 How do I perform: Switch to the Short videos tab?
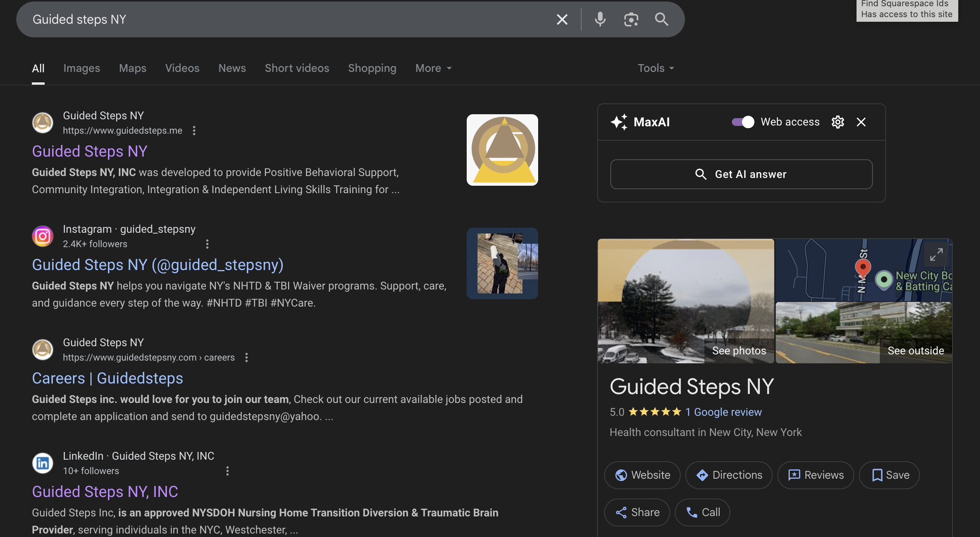(297, 68)
